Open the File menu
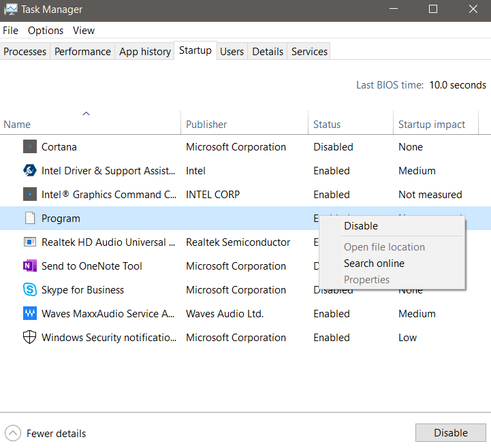Image resolution: width=491 pixels, height=448 pixels. tap(10, 31)
